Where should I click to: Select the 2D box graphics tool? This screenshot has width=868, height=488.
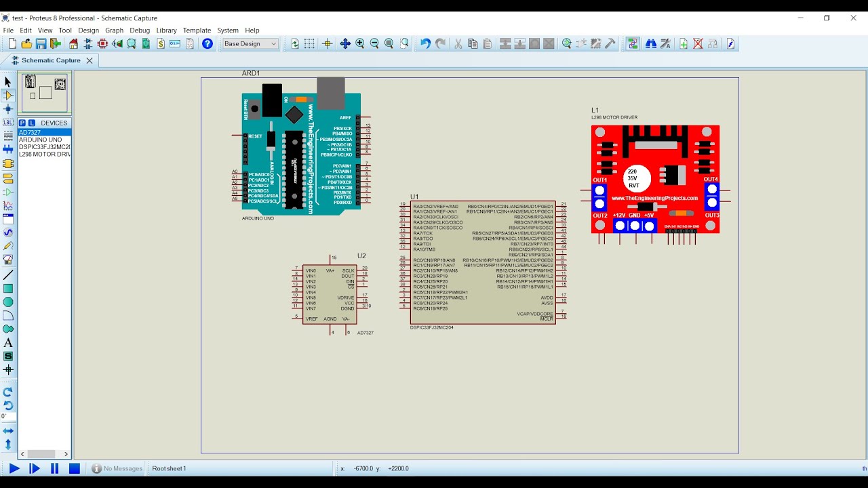8,289
